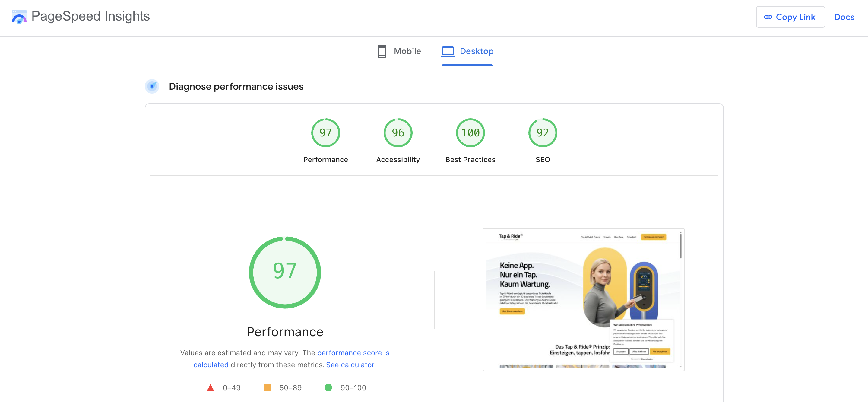Click the large 97 Performance gauge
Image resolution: width=868 pixels, height=402 pixels.
tap(285, 272)
